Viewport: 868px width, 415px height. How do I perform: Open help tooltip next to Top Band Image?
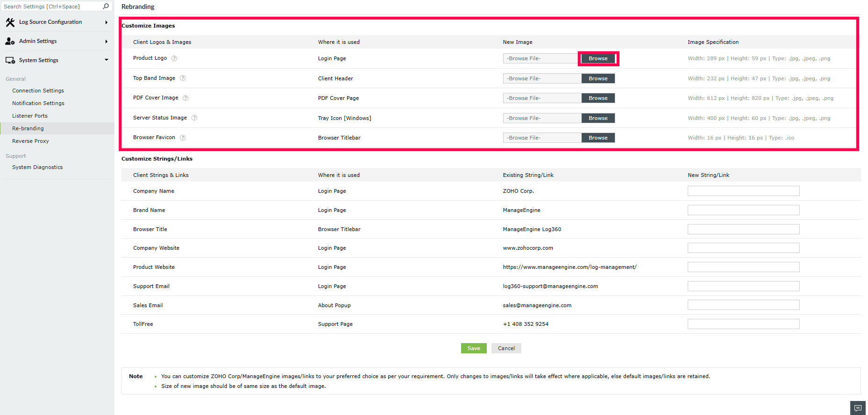pos(183,78)
